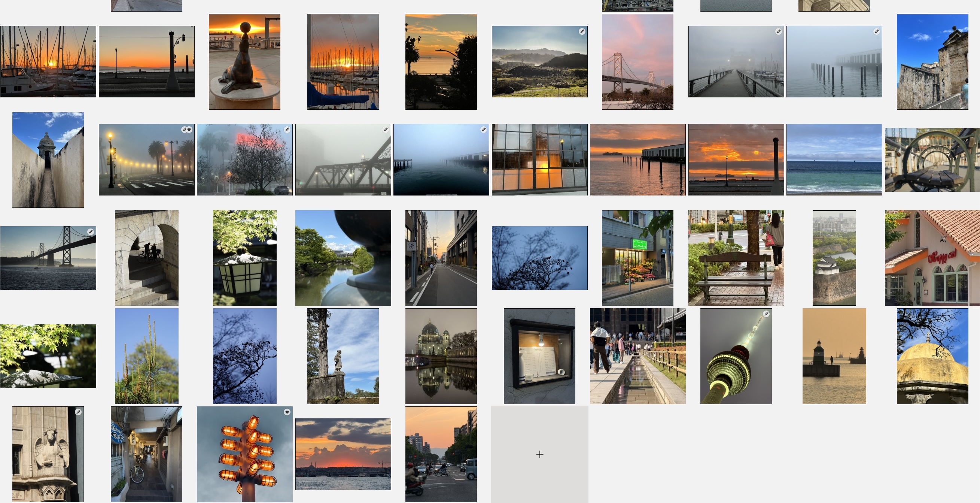The image size is (980, 503).
Task: Select the lighthouse silhouettes at dusk photo
Action: point(834,356)
